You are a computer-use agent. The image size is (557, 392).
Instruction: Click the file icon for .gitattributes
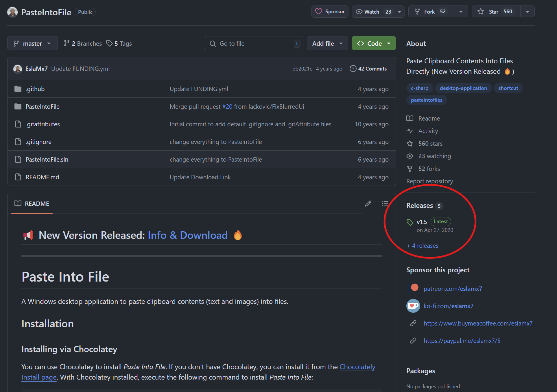pyautogui.click(x=18, y=124)
